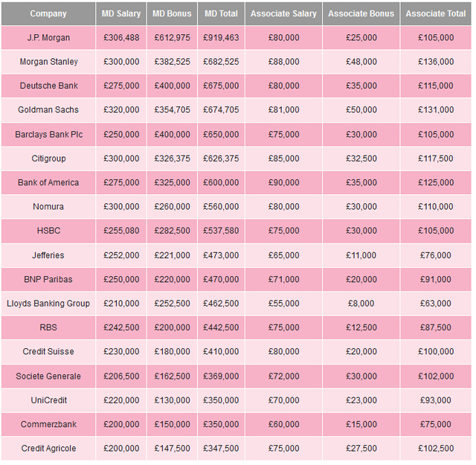Click Societe Generale Associate Salary £72,000
This screenshot has width=476, height=465.
click(x=283, y=376)
